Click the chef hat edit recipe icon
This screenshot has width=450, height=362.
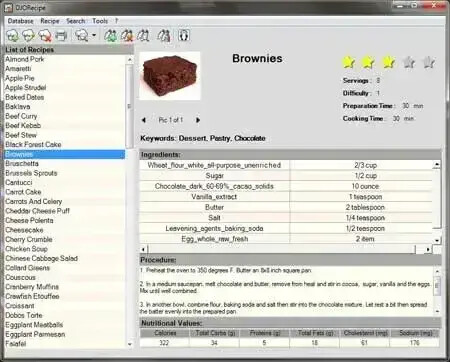click(x=29, y=35)
